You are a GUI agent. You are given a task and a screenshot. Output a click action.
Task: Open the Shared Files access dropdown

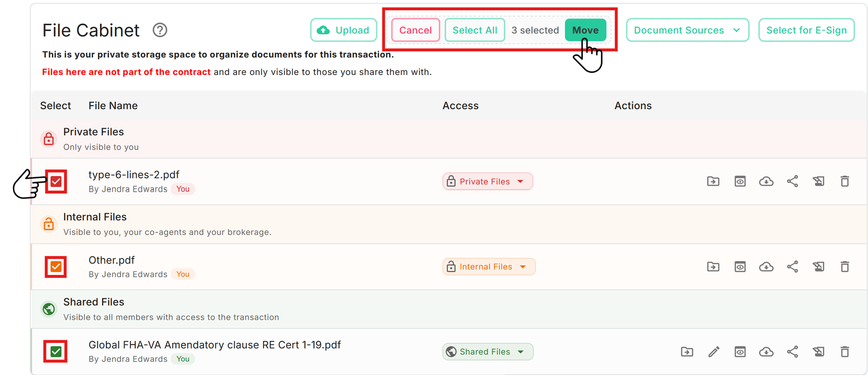pos(488,352)
